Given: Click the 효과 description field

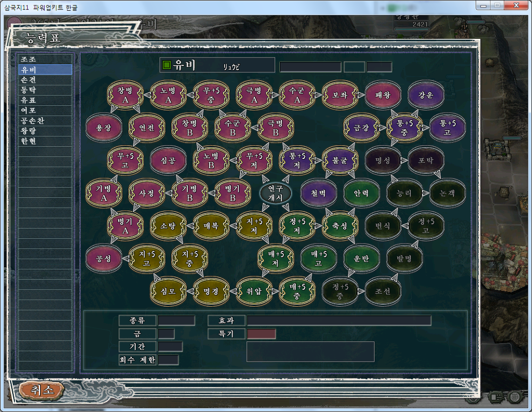Looking at the screenshot, I should 339,321.
